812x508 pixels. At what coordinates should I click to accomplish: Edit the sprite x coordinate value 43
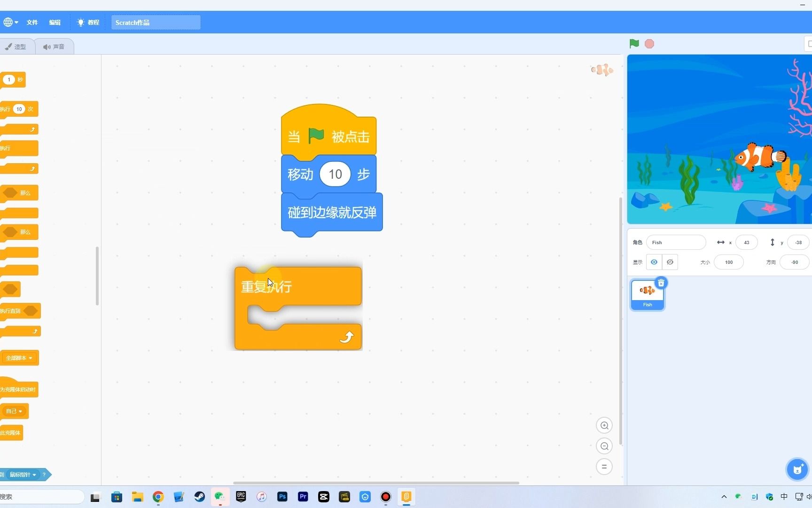(746, 242)
